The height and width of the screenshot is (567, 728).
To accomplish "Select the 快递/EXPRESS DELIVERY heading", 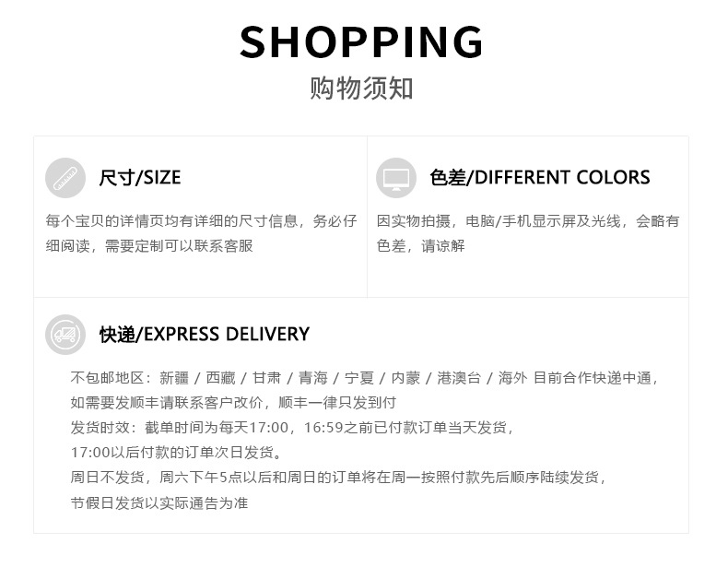I will [205, 334].
